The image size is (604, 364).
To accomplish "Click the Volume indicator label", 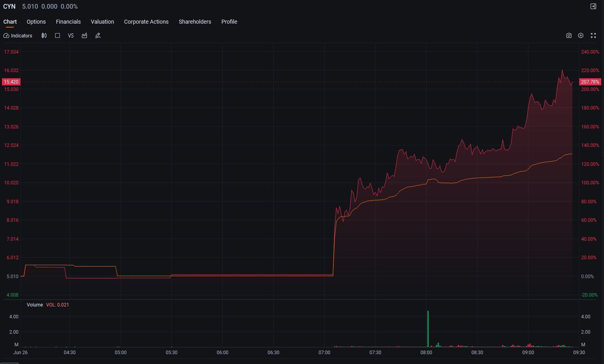I will (x=35, y=305).
